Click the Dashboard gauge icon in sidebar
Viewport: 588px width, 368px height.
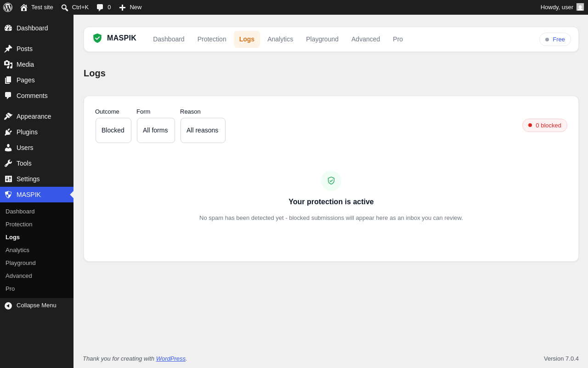click(x=8, y=28)
